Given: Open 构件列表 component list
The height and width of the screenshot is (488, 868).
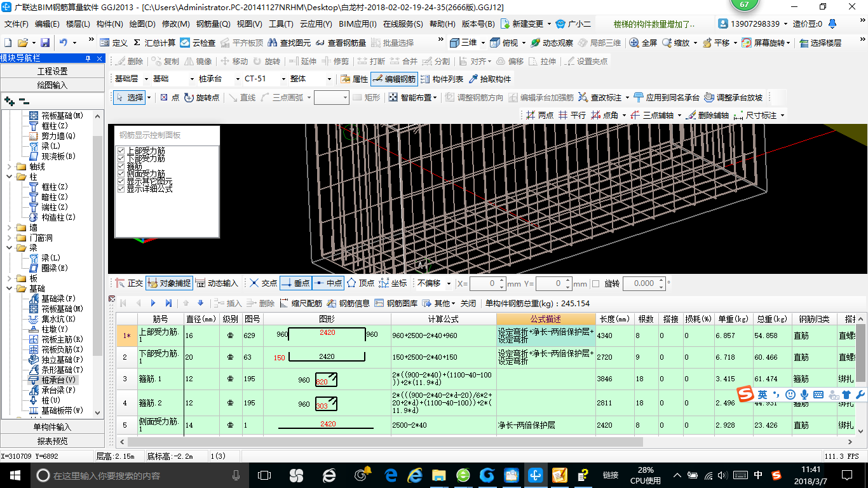Looking at the screenshot, I should pyautogui.click(x=442, y=79).
